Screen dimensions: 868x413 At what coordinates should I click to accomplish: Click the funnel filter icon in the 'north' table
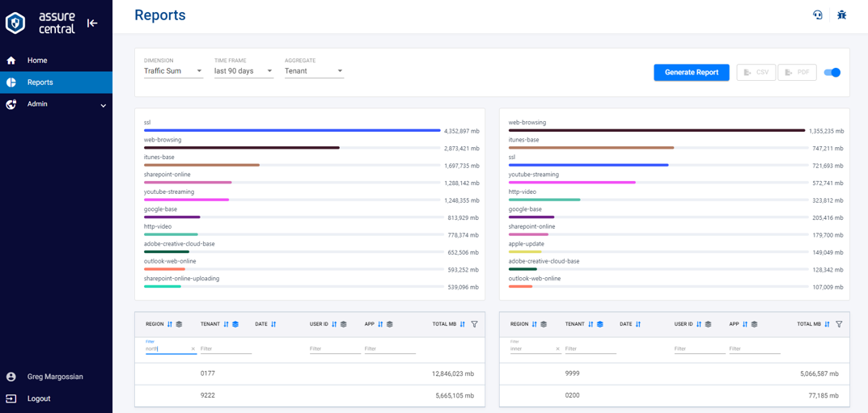coord(474,324)
